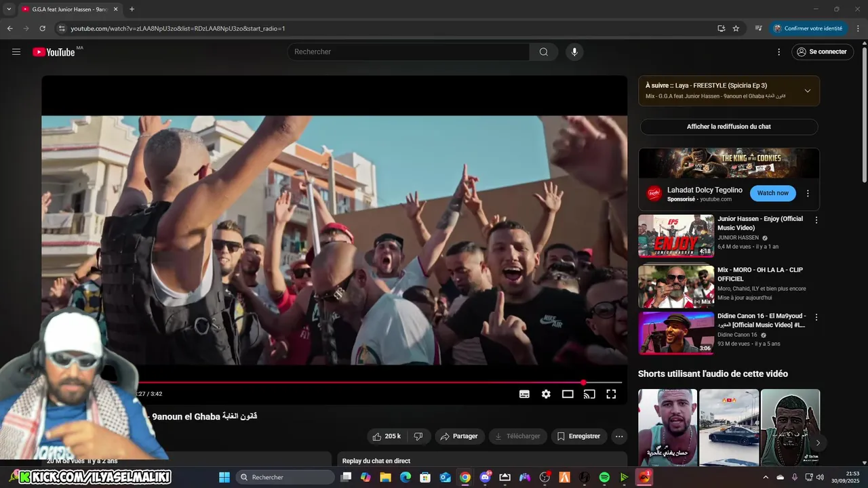Click Watch now on Lahadat Dolcy Tegolino ad
Image resolution: width=868 pixels, height=488 pixels.
[773, 193]
